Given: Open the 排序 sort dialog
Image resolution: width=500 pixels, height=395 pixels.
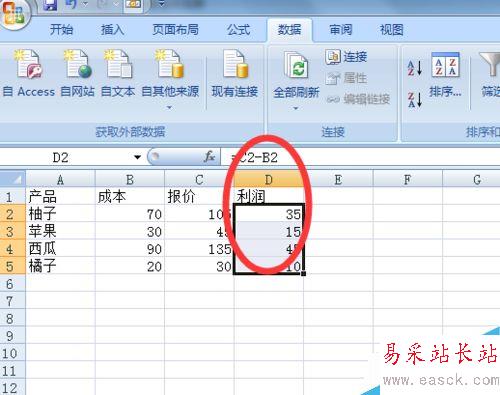Looking at the screenshot, I should [x=446, y=75].
